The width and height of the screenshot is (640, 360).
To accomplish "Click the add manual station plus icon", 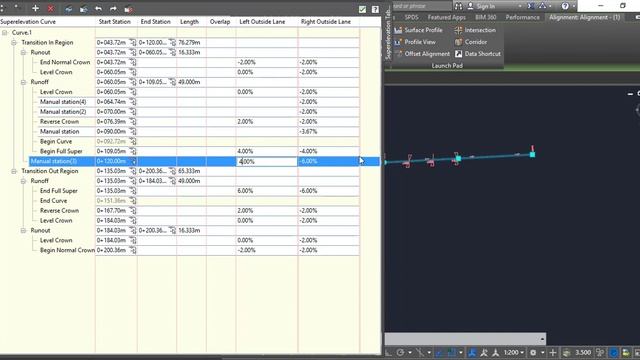I will click(36, 8).
